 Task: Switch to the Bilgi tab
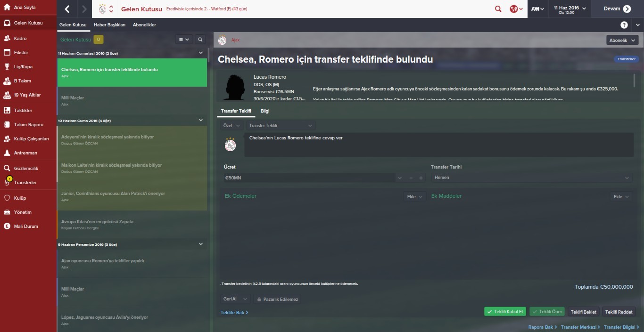(x=265, y=111)
